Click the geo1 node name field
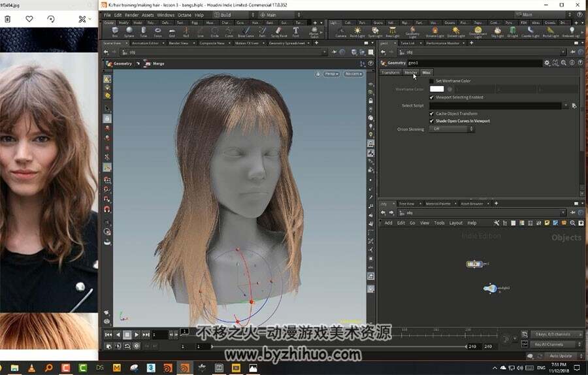 click(474, 63)
